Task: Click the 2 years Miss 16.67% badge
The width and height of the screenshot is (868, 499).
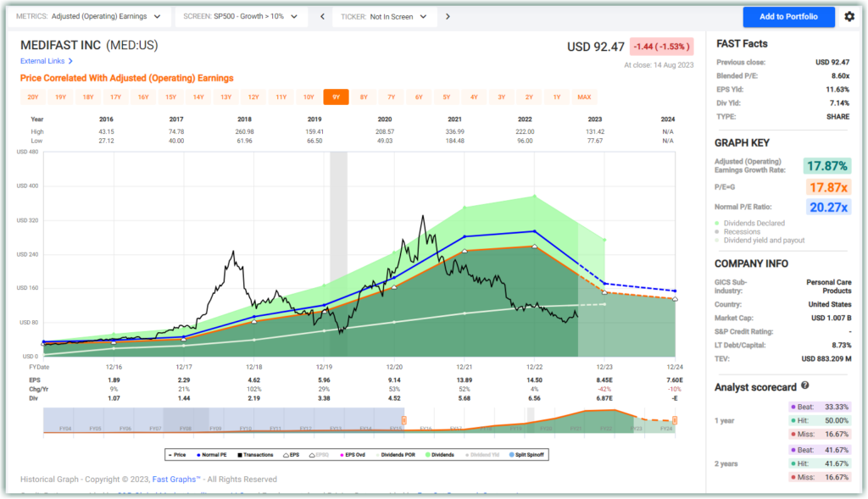Action: (820, 477)
